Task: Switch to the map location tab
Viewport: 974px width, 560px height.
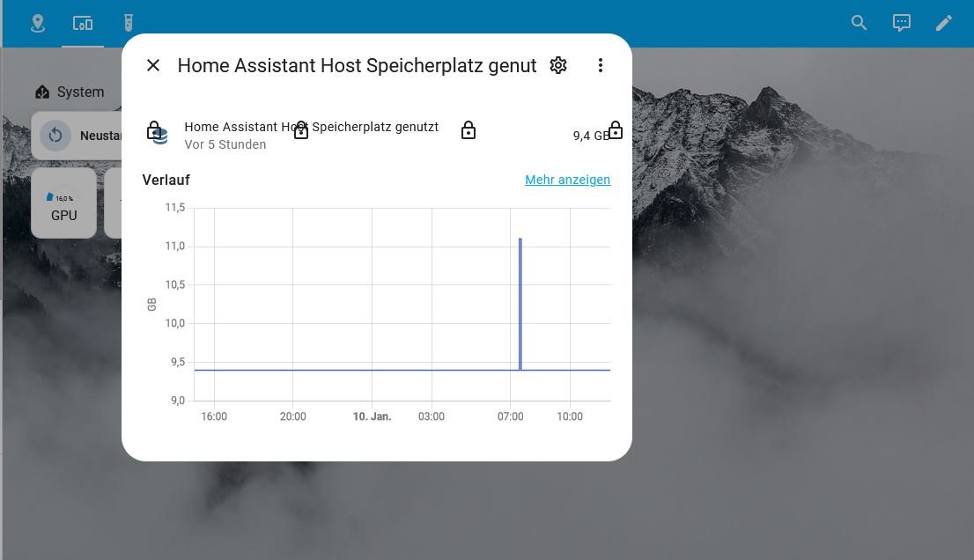Action: [x=38, y=24]
